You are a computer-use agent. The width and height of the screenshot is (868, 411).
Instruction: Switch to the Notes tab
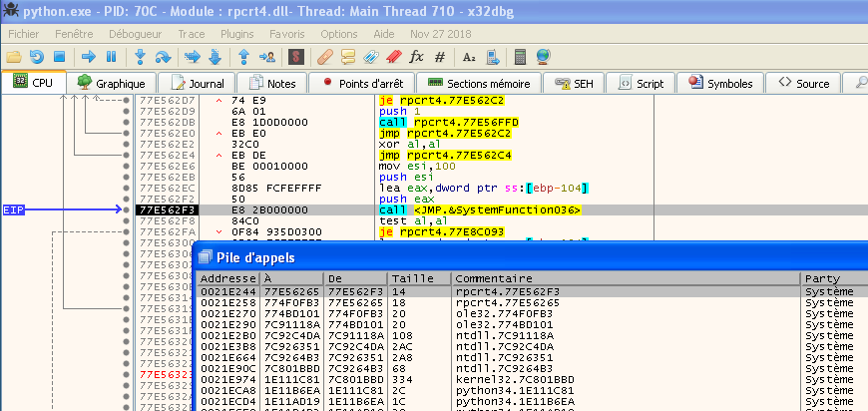click(271, 84)
